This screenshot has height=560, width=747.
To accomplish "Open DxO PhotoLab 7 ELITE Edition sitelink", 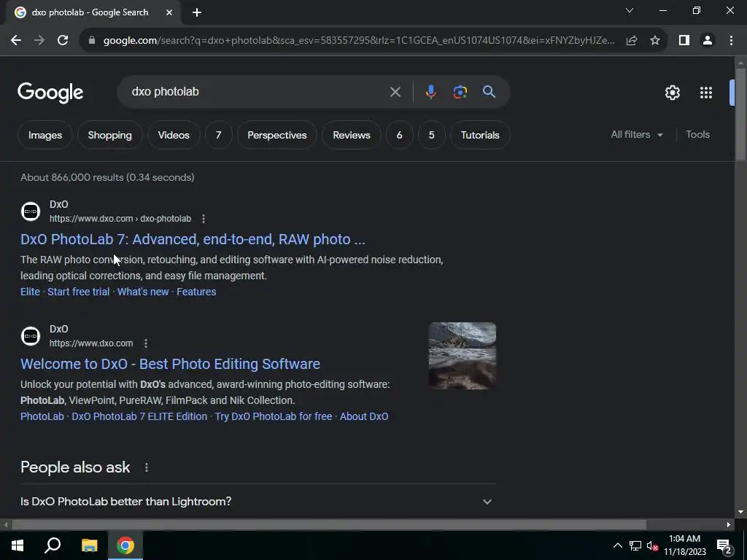I will (139, 416).
